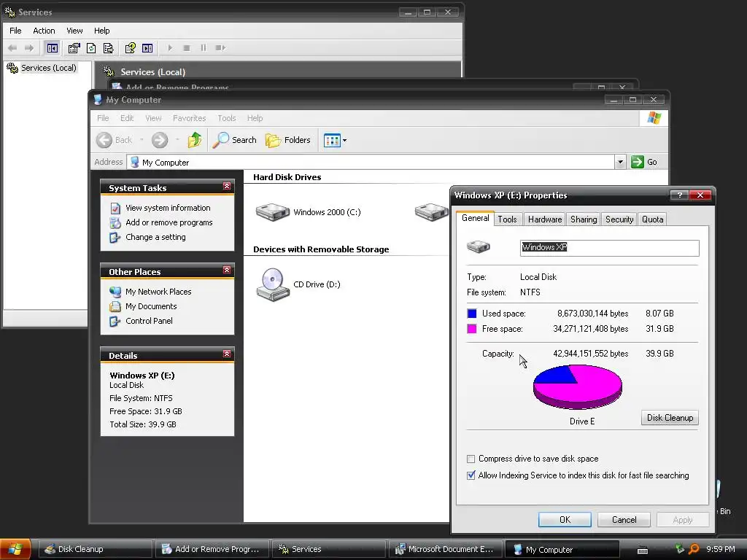Toggle console tree icon in Services toolbar
The width and height of the screenshot is (747, 560).
[x=53, y=47]
